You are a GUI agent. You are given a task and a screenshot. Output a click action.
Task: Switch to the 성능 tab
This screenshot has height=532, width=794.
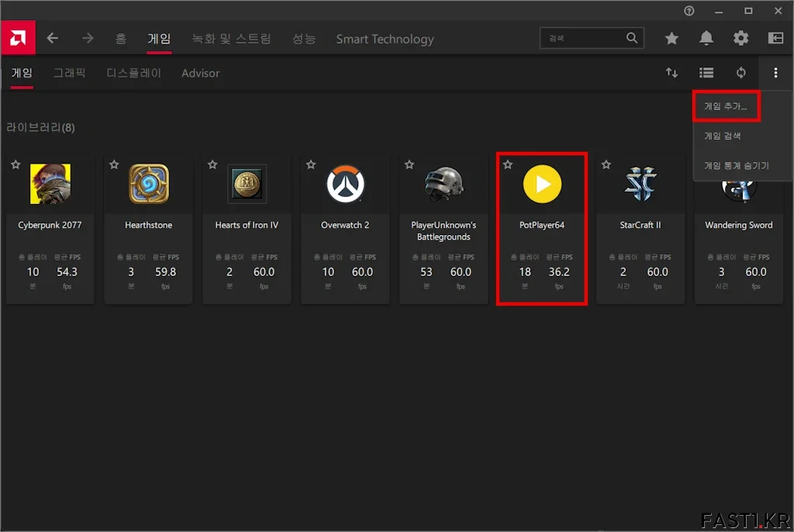304,39
